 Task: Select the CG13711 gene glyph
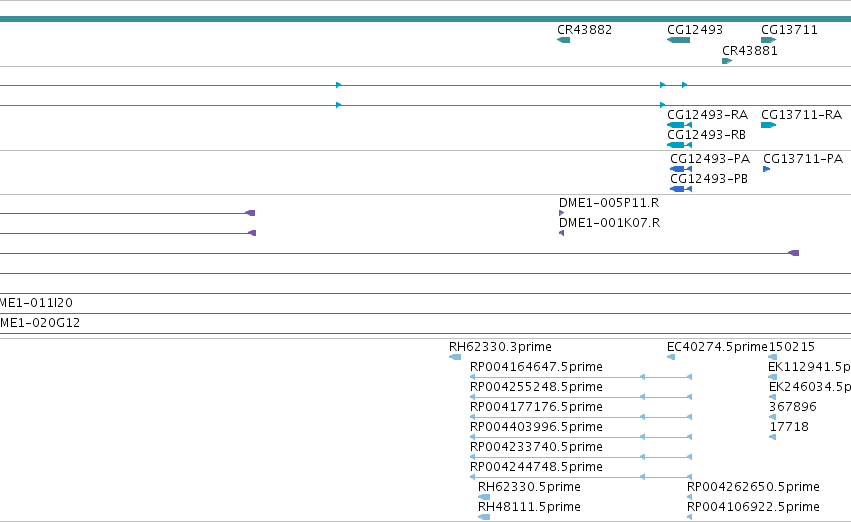769,40
